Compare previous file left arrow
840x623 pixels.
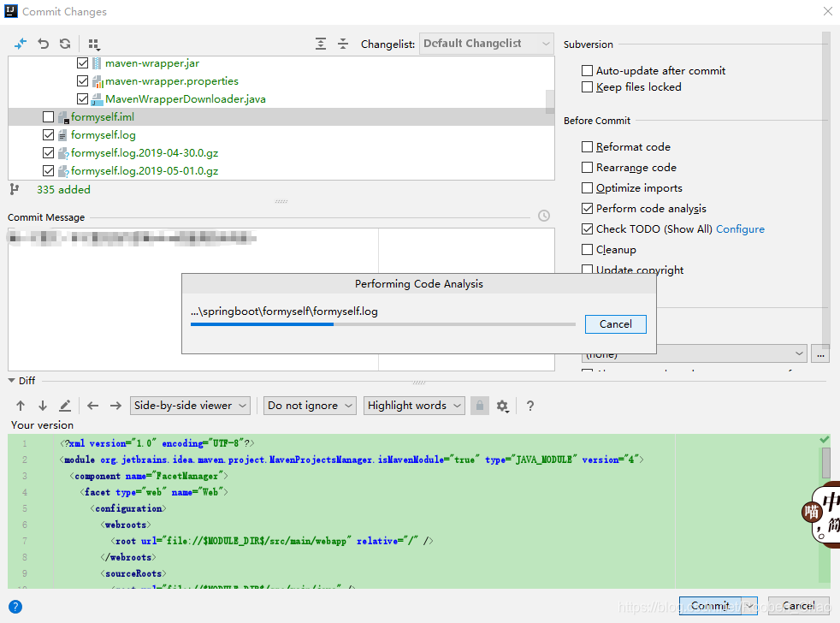pos(92,406)
